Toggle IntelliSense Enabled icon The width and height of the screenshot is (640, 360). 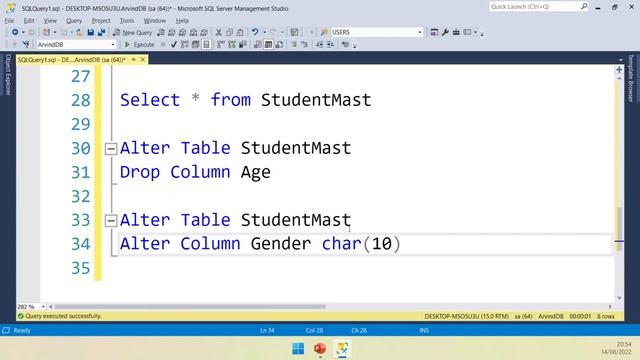206,44
